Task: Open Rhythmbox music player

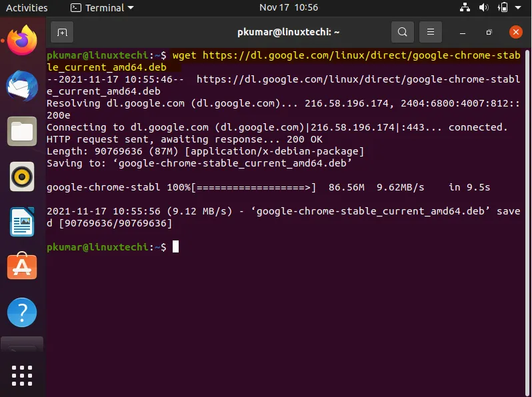Action: click(x=22, y=177)
